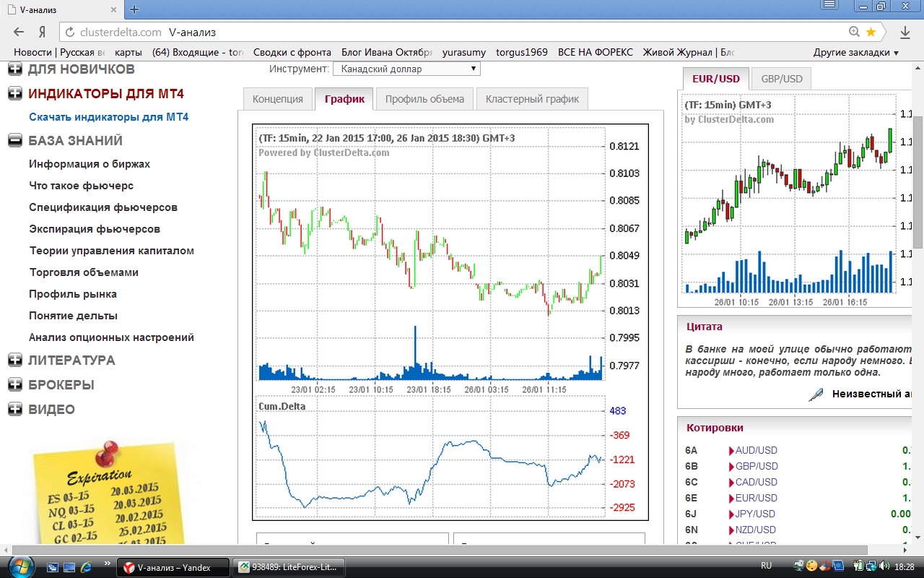Launch Internet Explorer from the quick launch
The width and height of the screenshot is (924, 578).
[86, 566]
